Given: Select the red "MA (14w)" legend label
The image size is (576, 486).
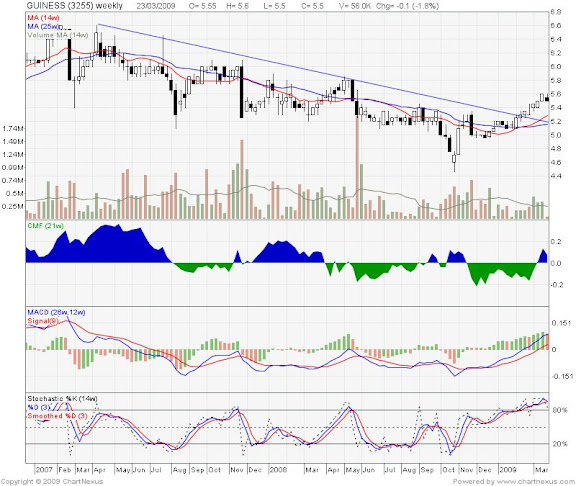Looking at the screenshot, I should tap(43, 18).
